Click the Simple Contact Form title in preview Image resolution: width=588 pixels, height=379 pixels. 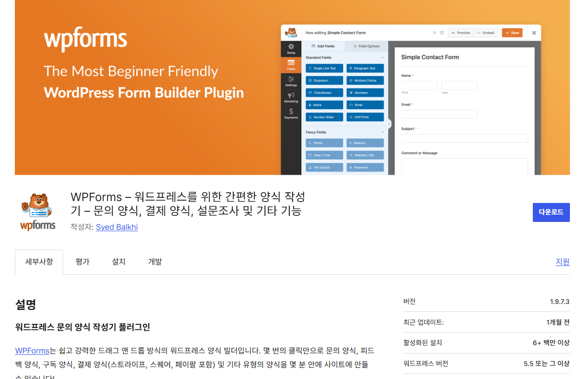click(x=430, y=57)
